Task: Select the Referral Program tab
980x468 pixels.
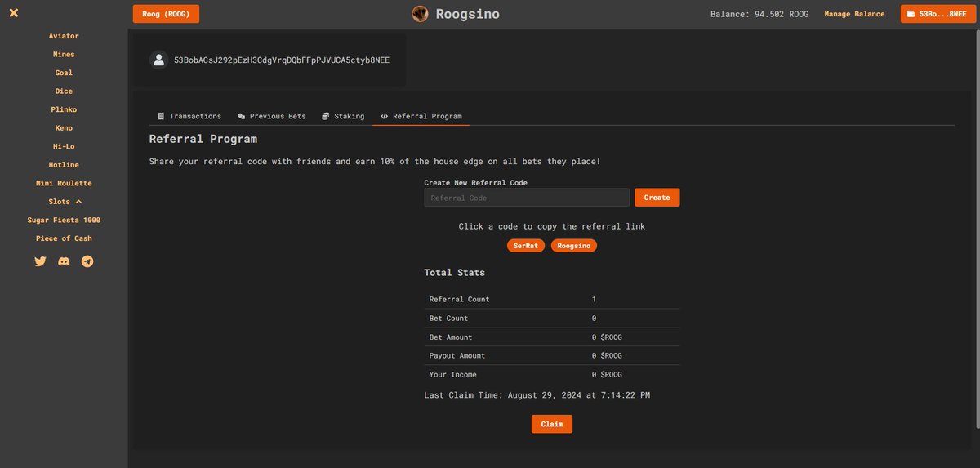Action: click(x=421, y=116)
